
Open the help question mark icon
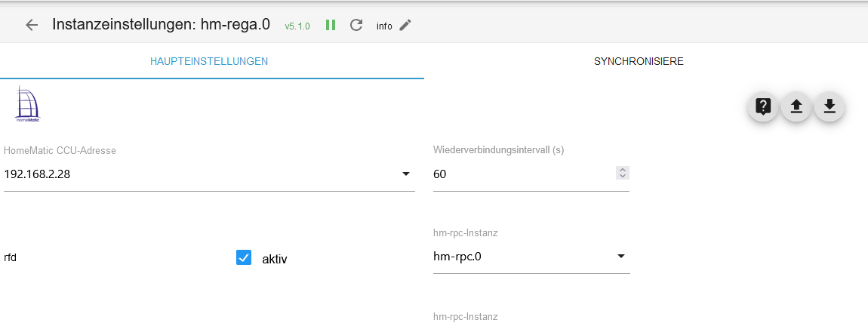[763, 106]
